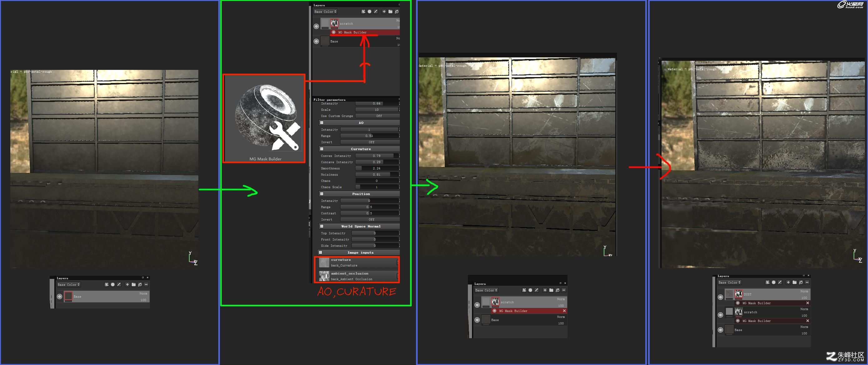Click brush icon in Layers panel above Filter parameters

[376, 12]
